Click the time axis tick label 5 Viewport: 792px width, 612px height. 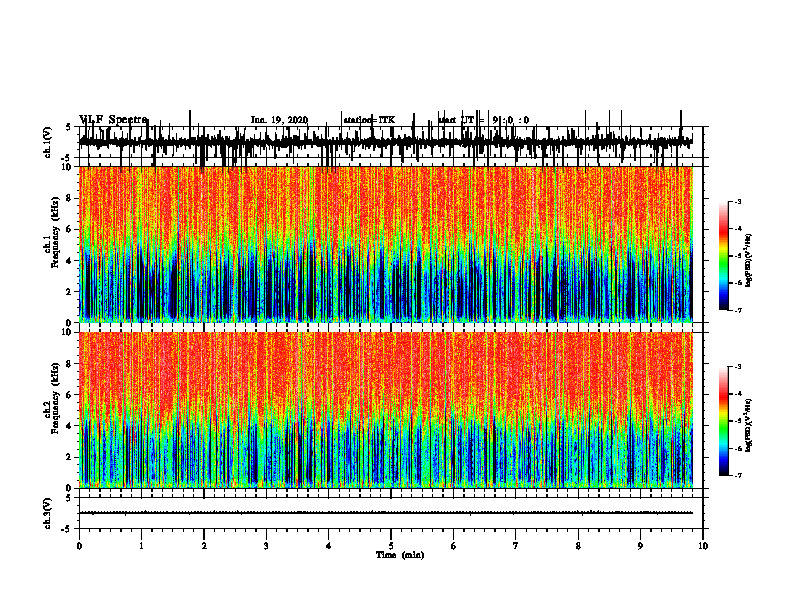click(x=391, y=546)
